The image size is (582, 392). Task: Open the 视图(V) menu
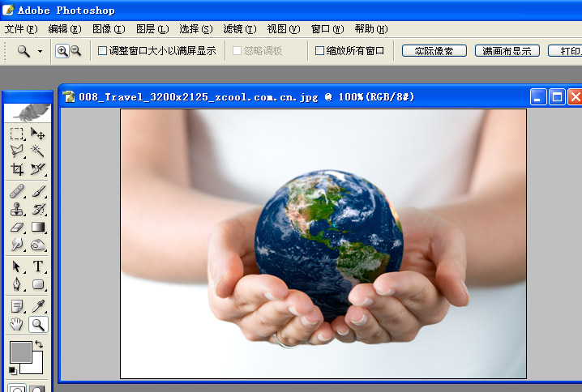tap(284, 29)
